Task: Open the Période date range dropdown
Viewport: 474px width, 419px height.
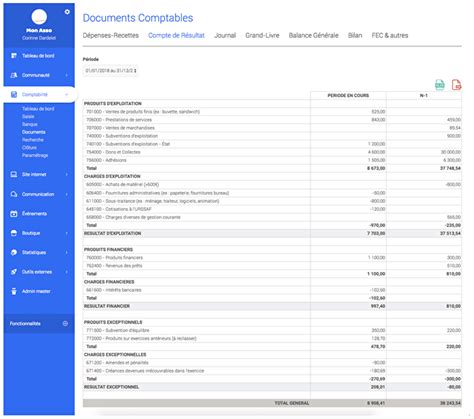Action: click(x=110, y=71)
